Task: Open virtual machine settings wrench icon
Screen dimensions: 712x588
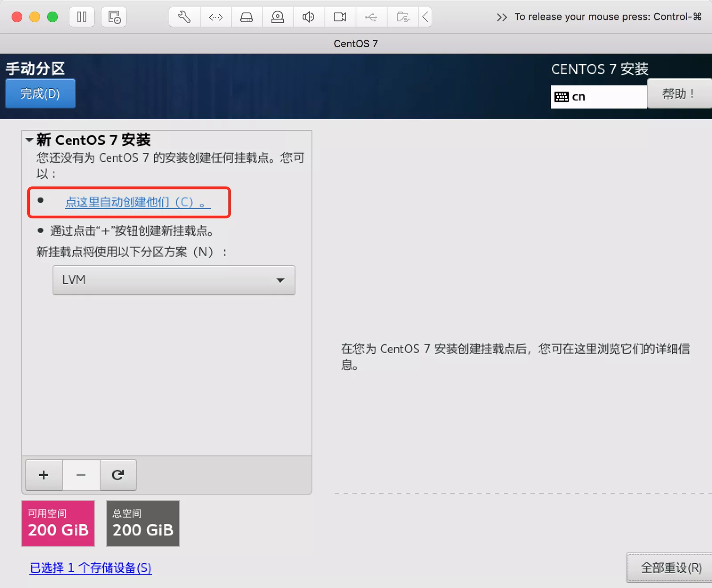Action: point(184,17)
